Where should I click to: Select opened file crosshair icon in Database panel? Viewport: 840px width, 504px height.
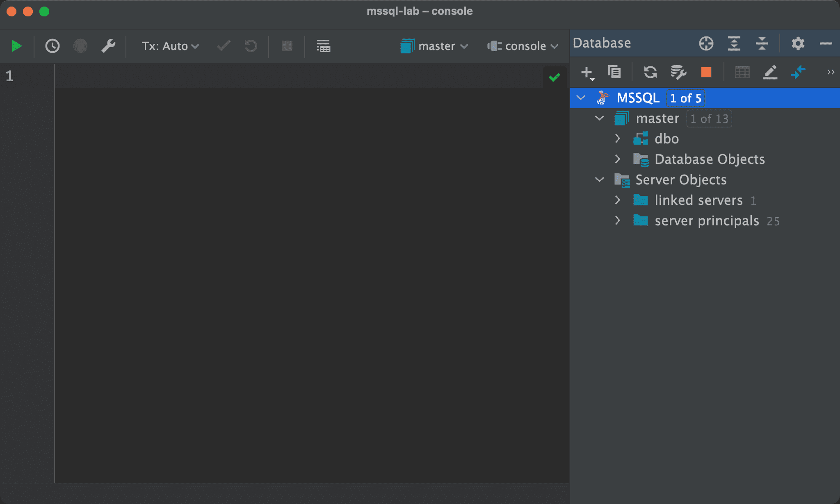706,43
